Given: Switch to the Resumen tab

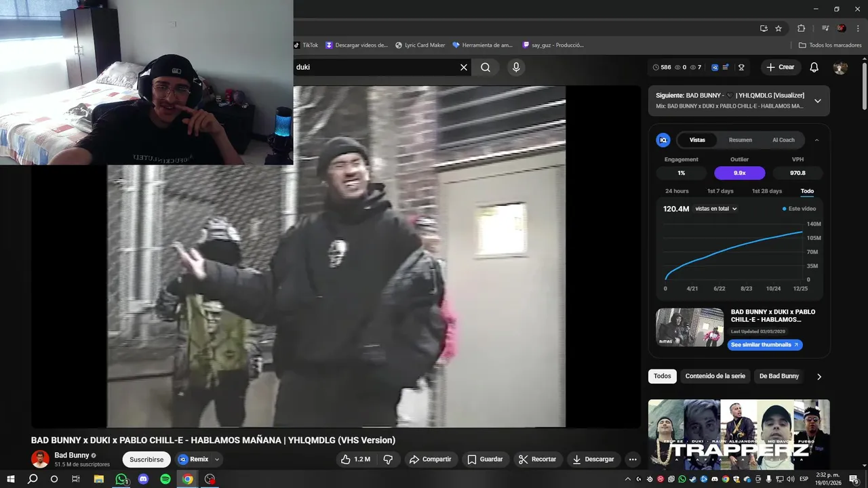Looking at the screenshot, I should point(741,140).
